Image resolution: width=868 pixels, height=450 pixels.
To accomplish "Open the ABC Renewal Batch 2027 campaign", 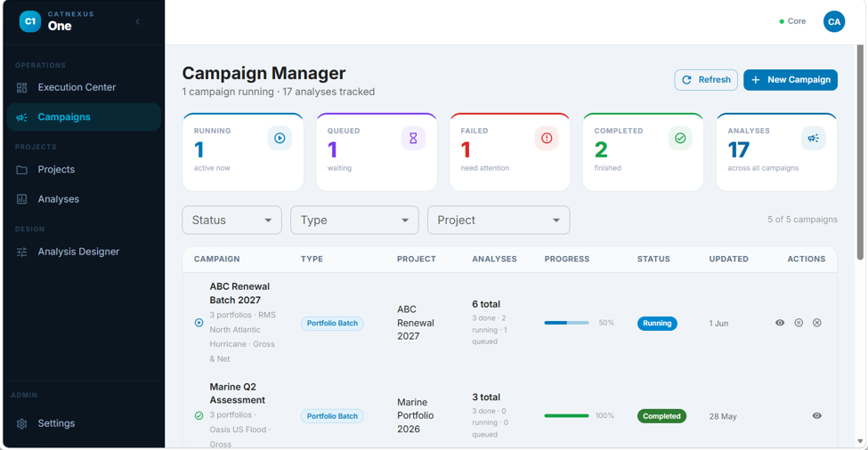I will click(x=239, y=293).
